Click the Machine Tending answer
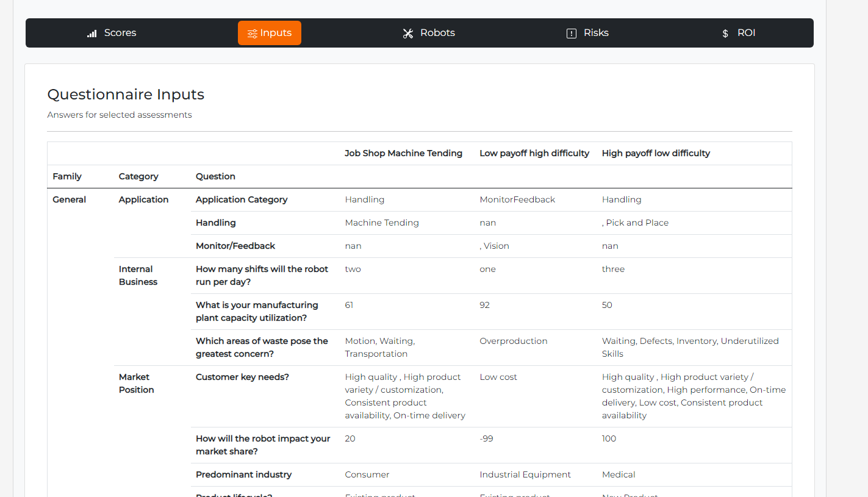The image size is (868, 497). click(x=382, y=223)
